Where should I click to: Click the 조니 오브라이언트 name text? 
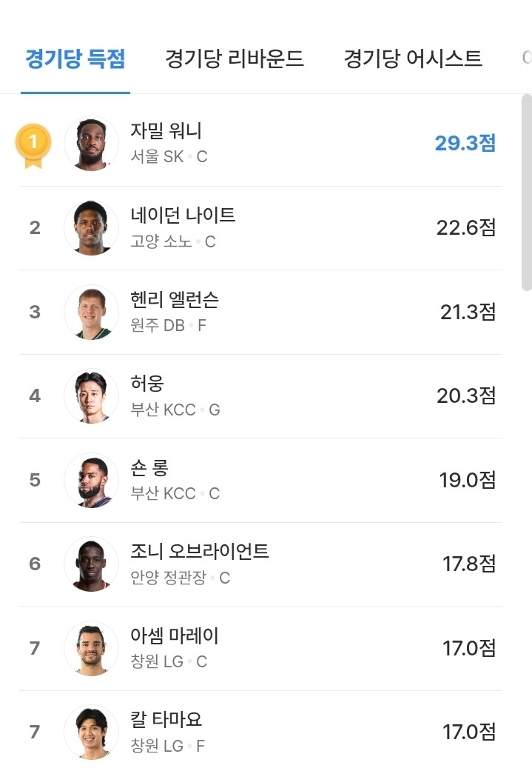(200, 551)
